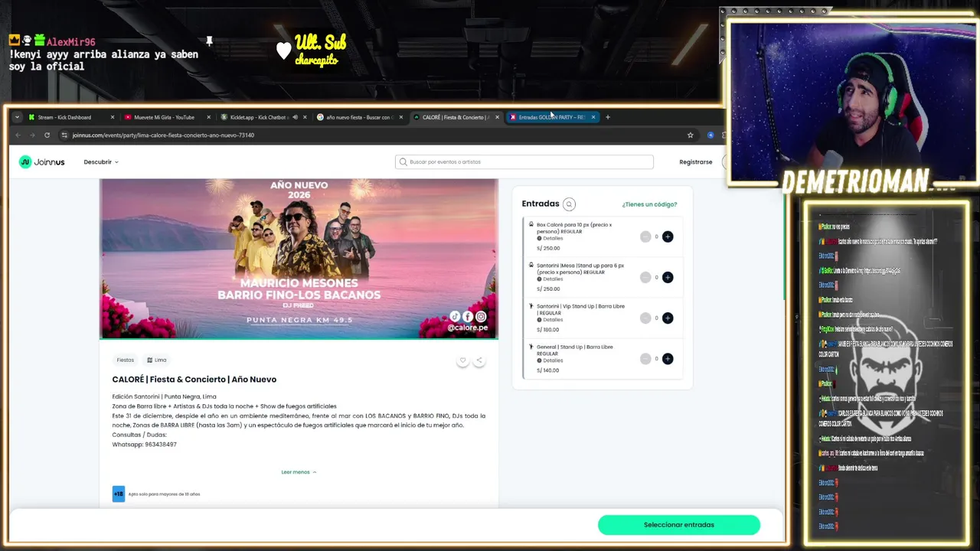Open the Chrome tab search dropdown
Screen dimensions: 980x551
click(x=17, y=117)
